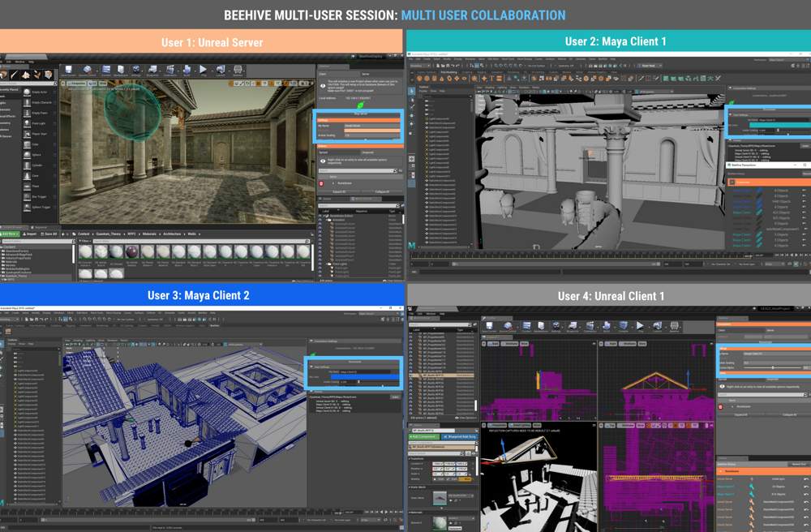811x532 pixels.
Task: Select the Maya select arrow tool in Client 1
Action: coord(412,91)
